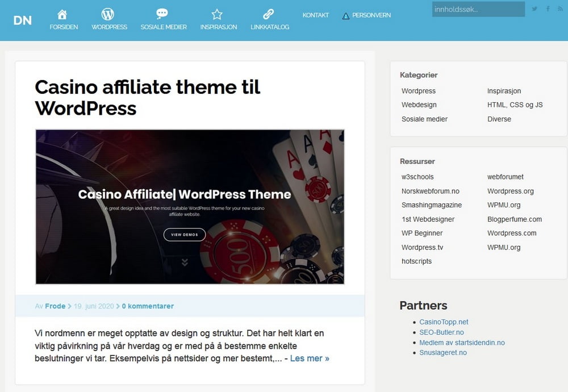568x392 pixels.
Task: Open the 0 kommentarer link
Action: coord(148,306)
